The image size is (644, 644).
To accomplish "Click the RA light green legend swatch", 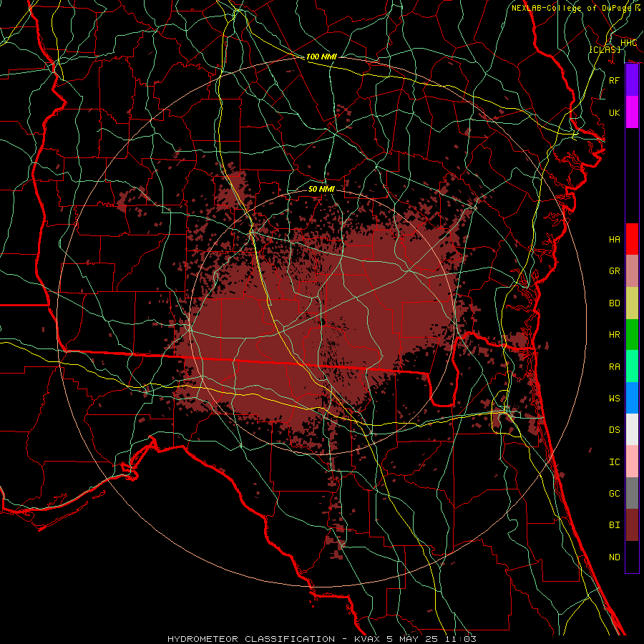I will tap(632, 366).
